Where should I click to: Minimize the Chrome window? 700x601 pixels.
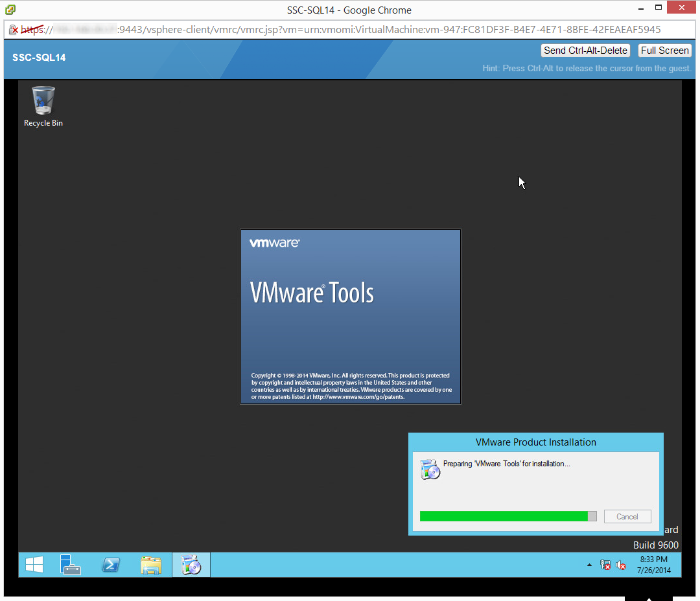click(x=640, y=8)
